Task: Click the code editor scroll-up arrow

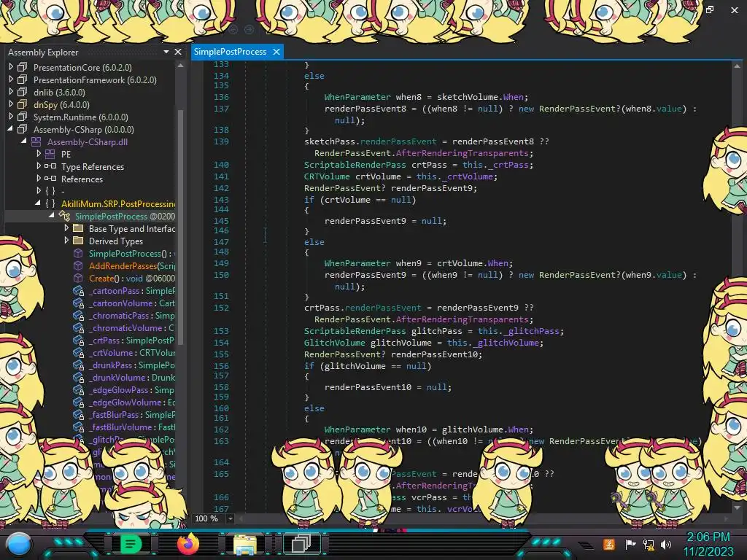Action: tap(737, 66)
